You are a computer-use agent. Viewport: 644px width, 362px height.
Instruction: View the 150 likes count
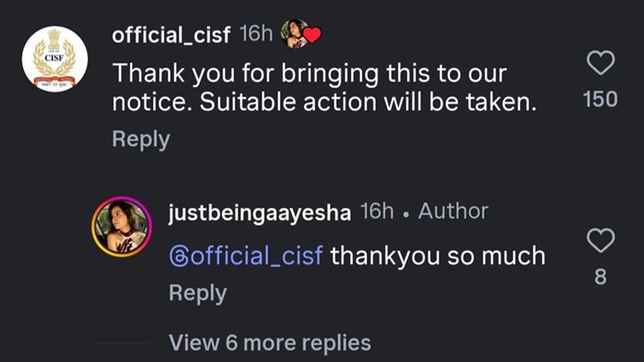click(600, 99)
